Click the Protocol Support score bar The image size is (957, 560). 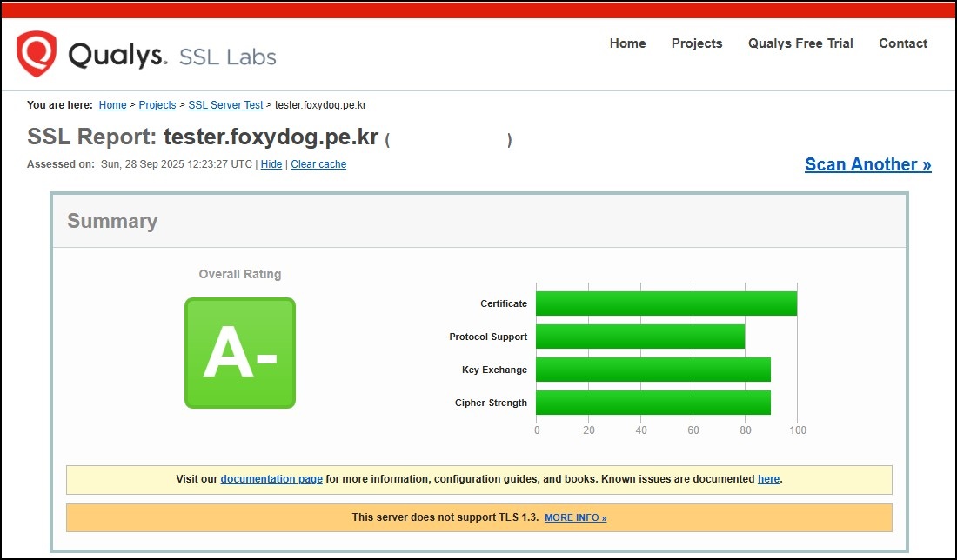(x=640, y=337)
